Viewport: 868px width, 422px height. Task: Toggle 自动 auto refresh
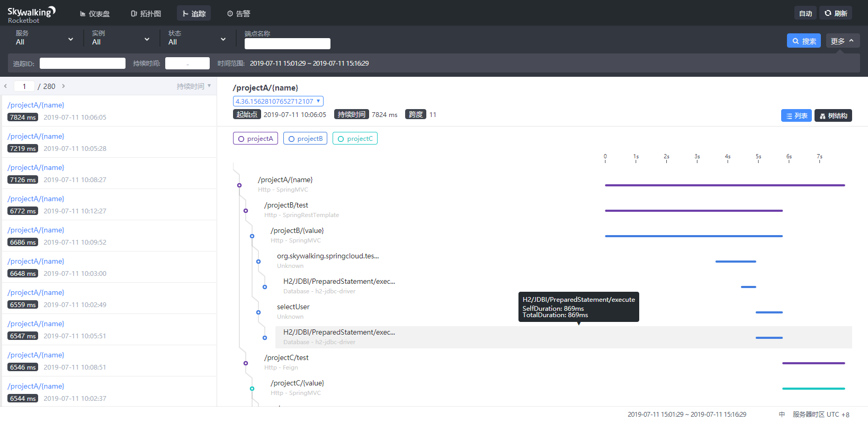coord(805,13)
